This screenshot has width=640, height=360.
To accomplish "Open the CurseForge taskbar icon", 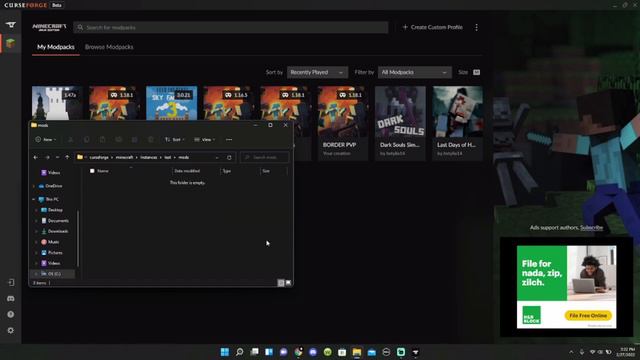I will click(x=416, y=352).
